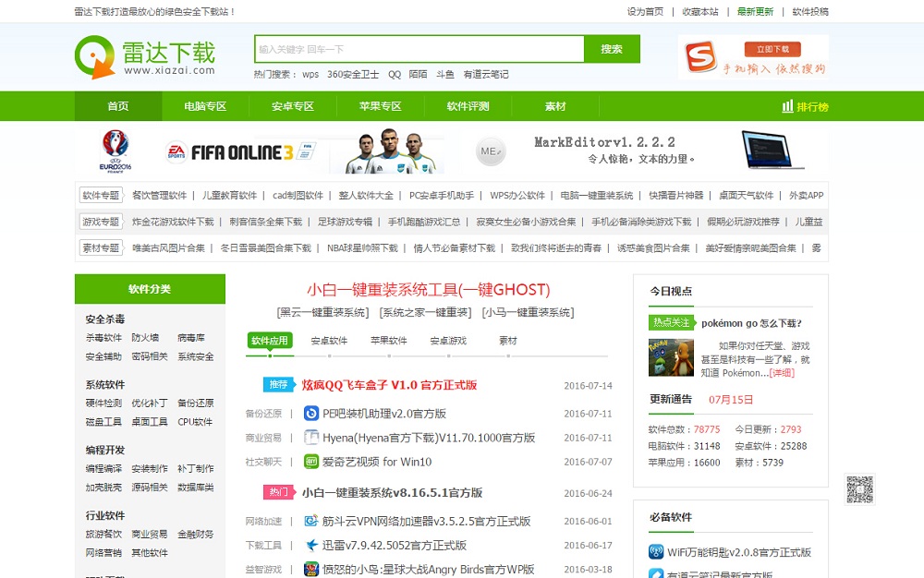Click the 推荐 tag badge
Image resolution: width=924 pixels, height=578 pixels.
pyautogui.click(x=278, y=384)
